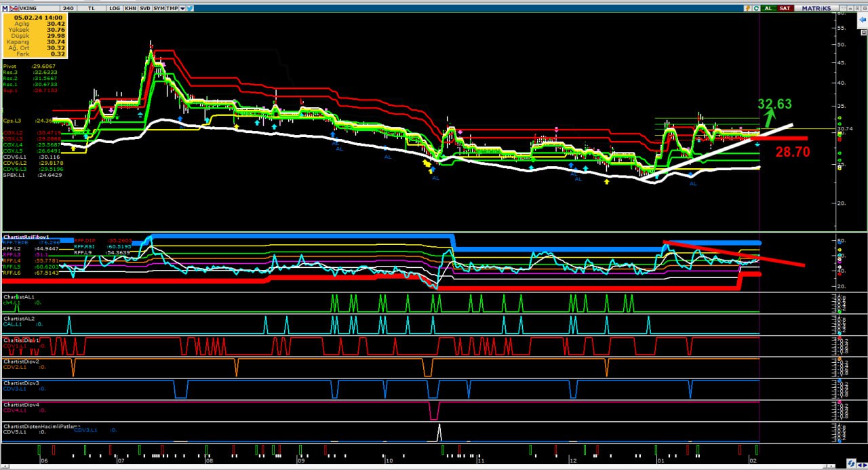Click the Twitter bird icon

(x=190, y=8)
